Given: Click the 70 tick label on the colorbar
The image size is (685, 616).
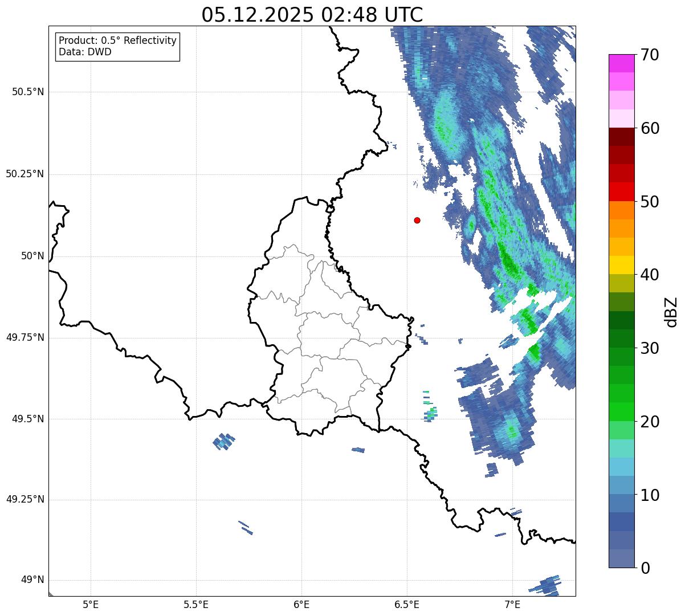Looking at the screenshot, I should pyautogui.click(x=650, y=55).
